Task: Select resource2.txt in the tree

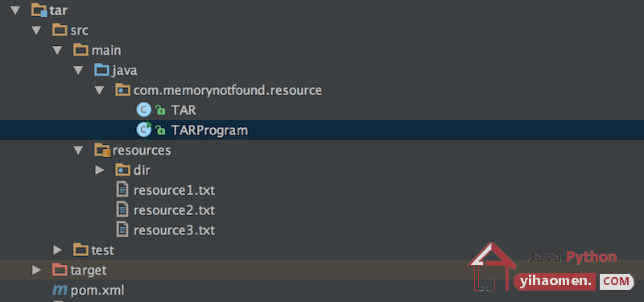Action: (174, 210)
